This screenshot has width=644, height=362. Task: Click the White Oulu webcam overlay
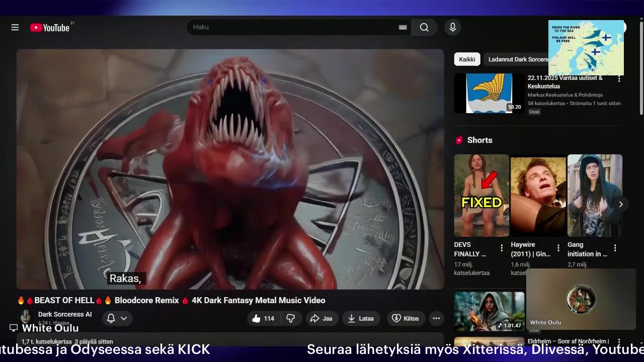click(x=581, y=299)
